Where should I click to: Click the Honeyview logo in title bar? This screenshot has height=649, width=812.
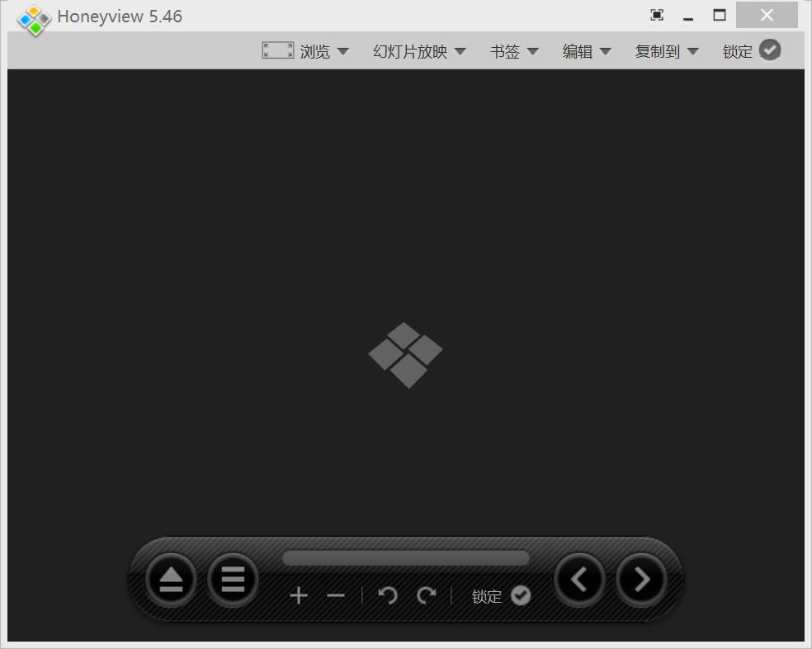click(x=34, y=21)
